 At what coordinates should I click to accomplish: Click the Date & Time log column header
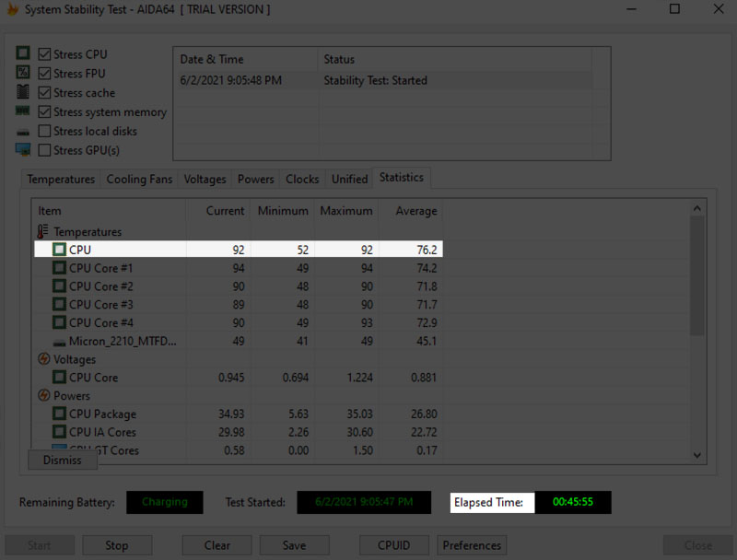(x=246, y=59)
